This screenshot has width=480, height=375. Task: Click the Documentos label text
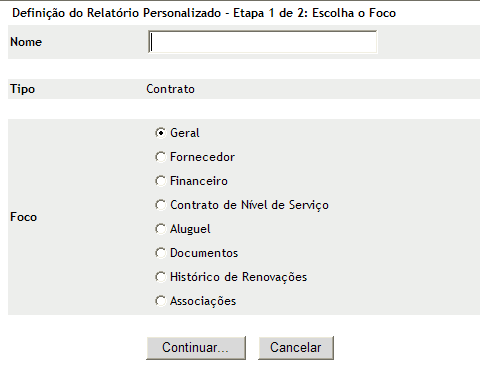coord(204,253)
